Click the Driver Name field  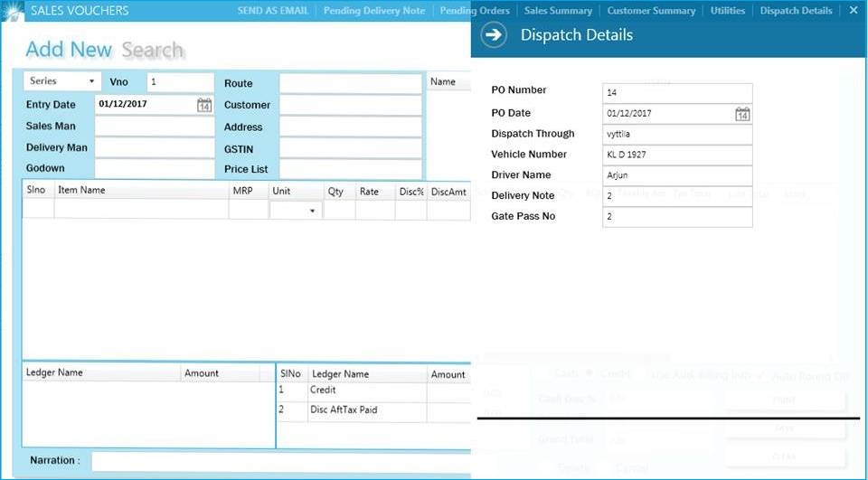tap(677, 175)
